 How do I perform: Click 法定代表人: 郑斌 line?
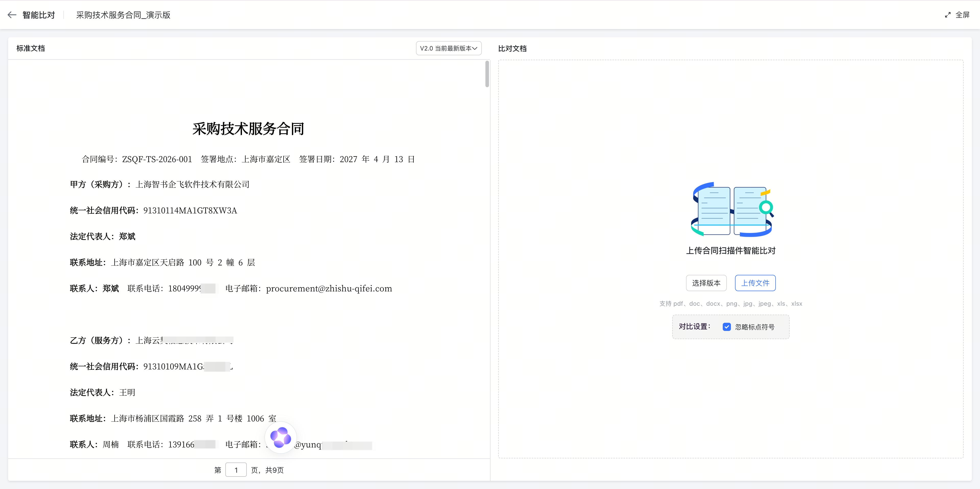point(102,236)
